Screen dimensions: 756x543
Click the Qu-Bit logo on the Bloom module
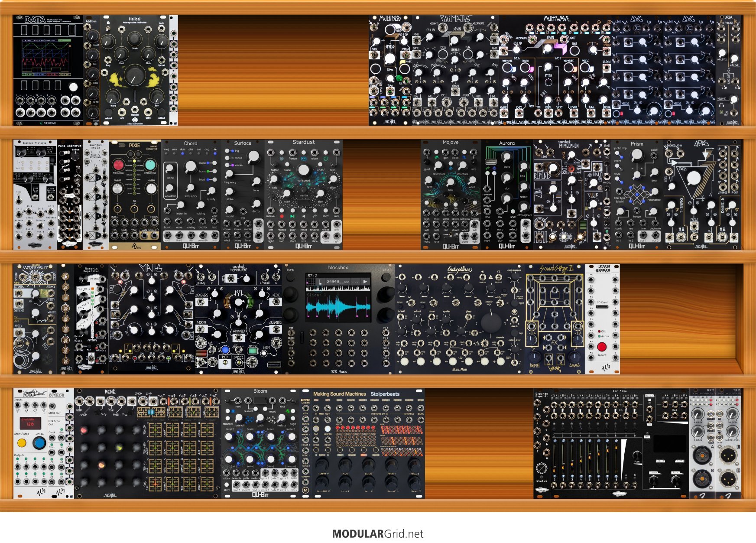point(260,494)
